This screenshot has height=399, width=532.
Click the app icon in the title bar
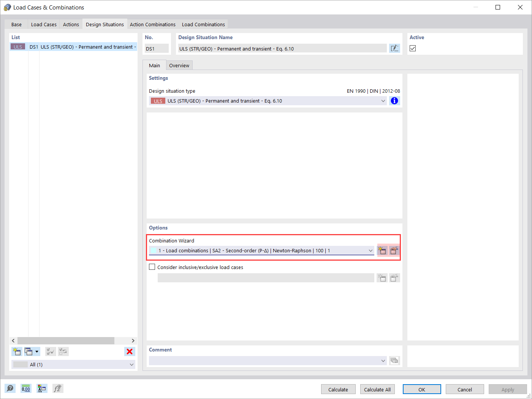[7, 7]
